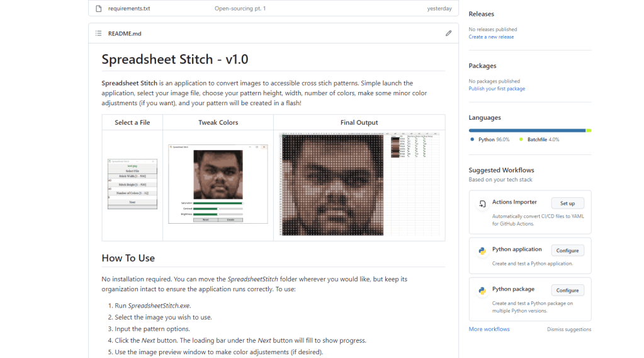This screenshot has height=358, width=644.
Task: Click the pencil edit README icon
Action: click(448, 33)
